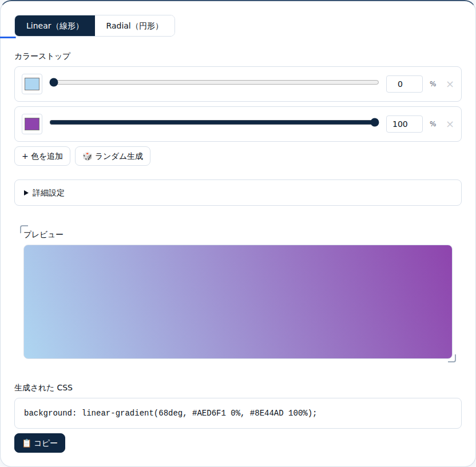Click the 100% color stop slider handle

coord(375,122)
